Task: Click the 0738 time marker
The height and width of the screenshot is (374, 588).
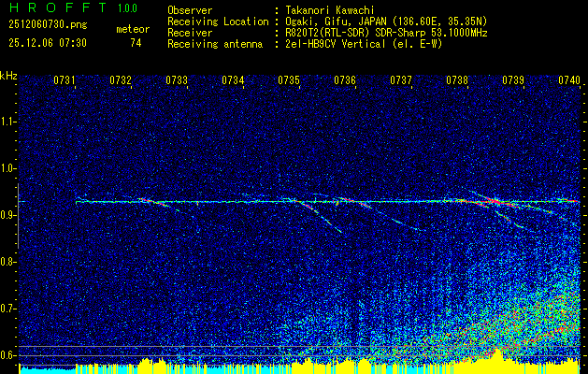Action: click(x=457, y=79)
